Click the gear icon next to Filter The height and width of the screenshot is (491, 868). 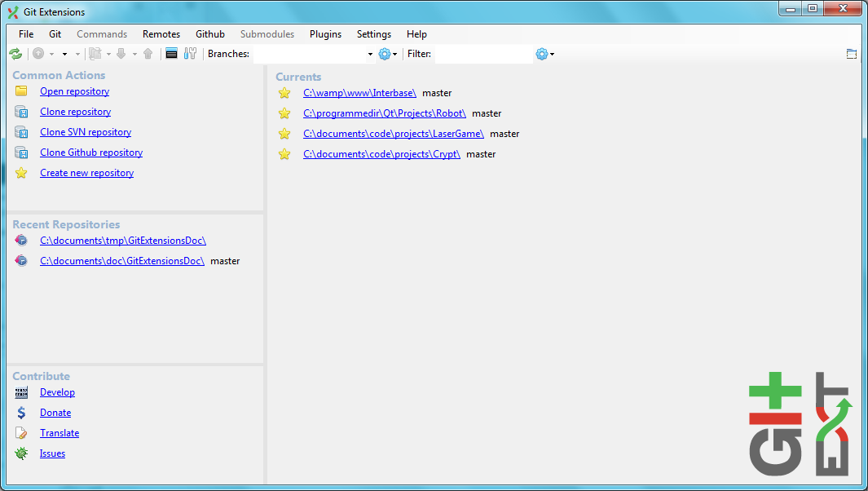(x=541, y=54)
